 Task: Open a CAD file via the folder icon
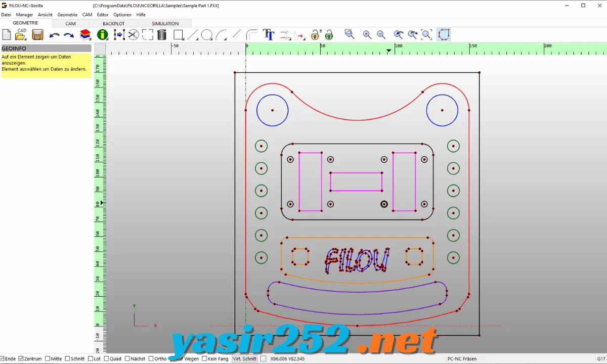(x=21, y=34)
